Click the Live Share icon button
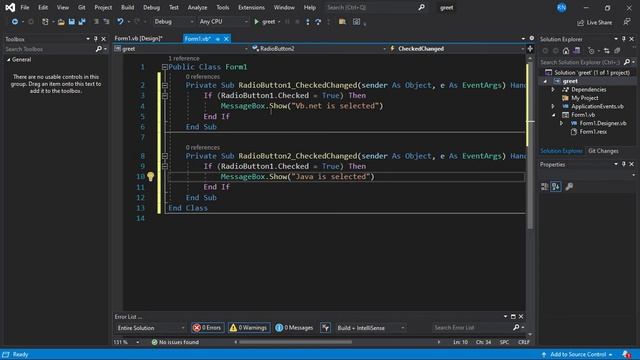The width and height of the screenshot is (640, 360). click(x=594, y=22)
